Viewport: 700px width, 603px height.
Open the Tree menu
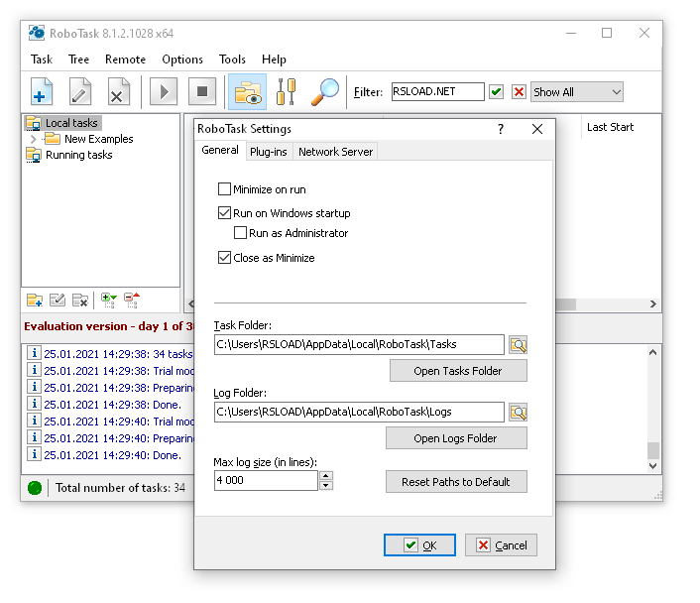click(x=78, y=60)
